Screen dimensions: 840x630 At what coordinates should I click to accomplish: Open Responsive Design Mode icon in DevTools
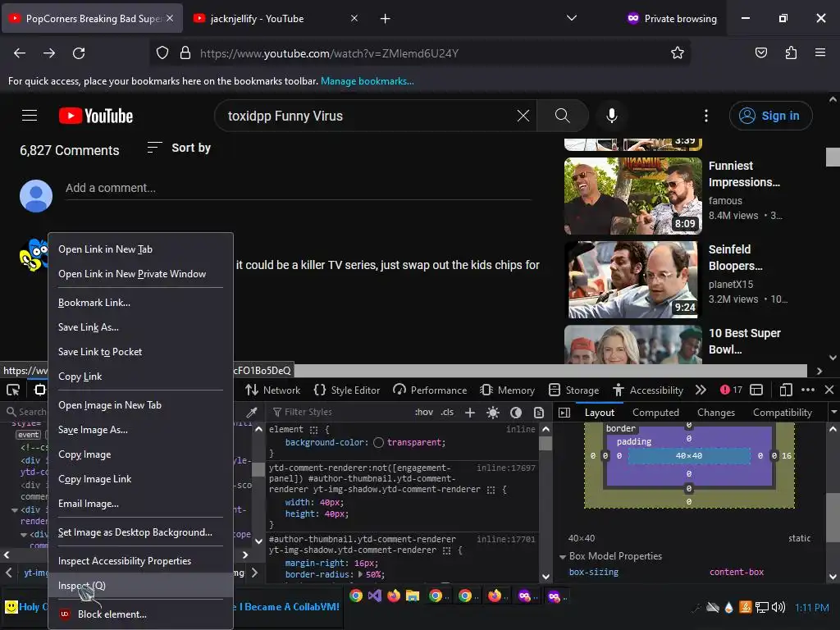pyautogui.click(x=786, y=390)
